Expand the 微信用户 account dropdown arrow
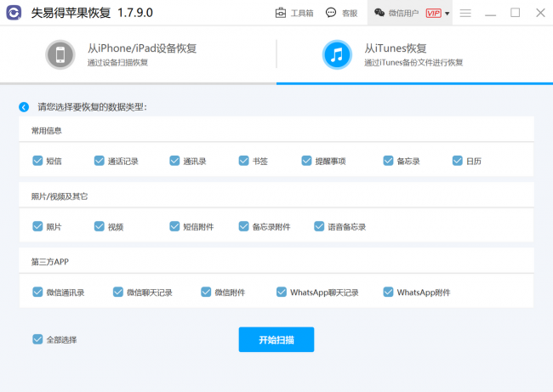Image resolution: width=553 pixels, height=392 pixels. pyautogui.click(x=447, y=14)
